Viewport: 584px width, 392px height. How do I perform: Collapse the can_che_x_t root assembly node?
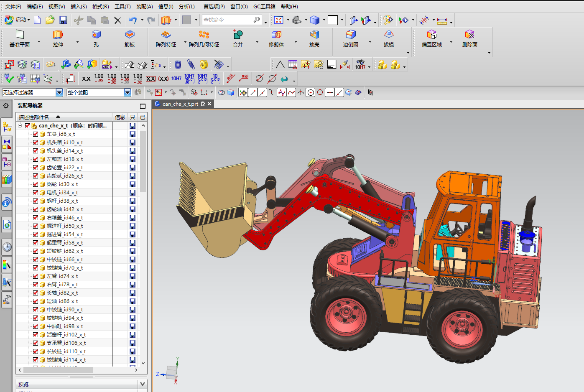click(x=20, y=125)
